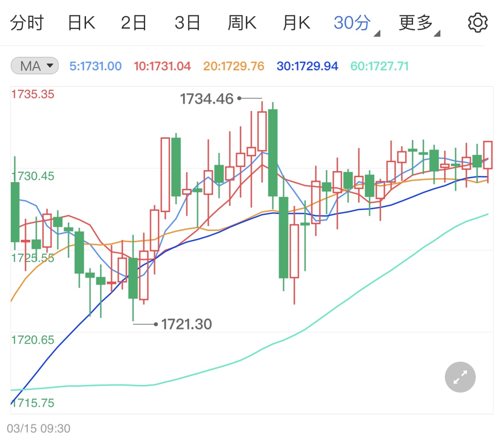504x440 pixels.
Task: Select the 2日 two-day tab
Action: click(x=134, y=23)
